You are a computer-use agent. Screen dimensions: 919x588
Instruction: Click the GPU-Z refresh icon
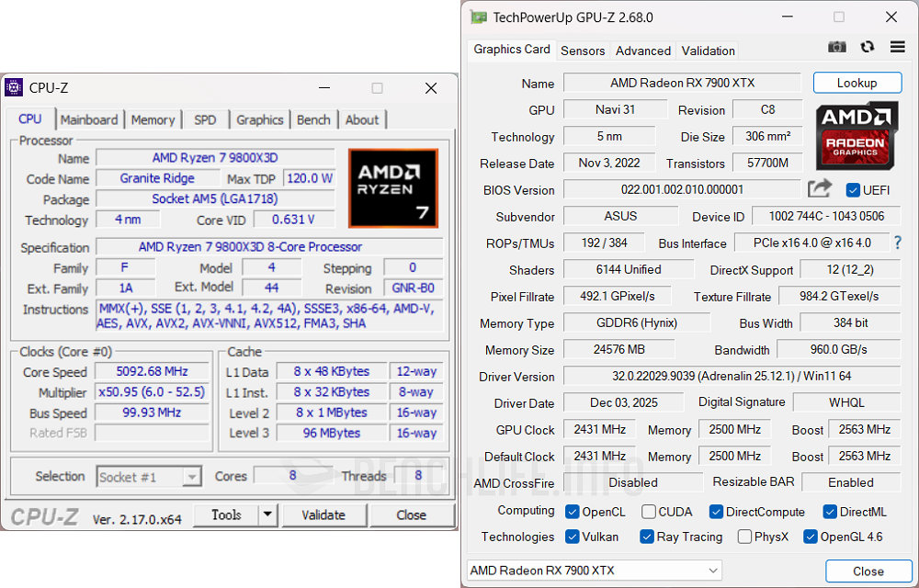pyautogui.click(x=867, y=47)
